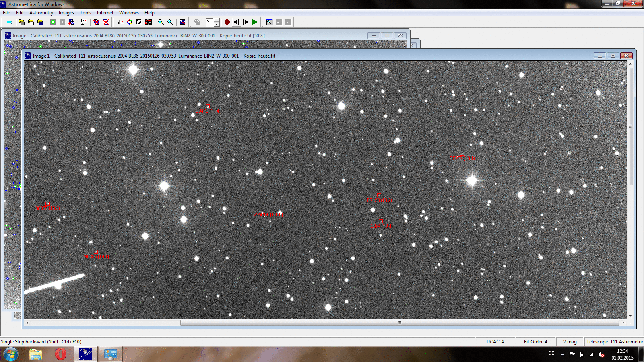Image resolution: width=644 pixels, height=362 pixels.
Task: Open the Images menu
Action: 66,13
